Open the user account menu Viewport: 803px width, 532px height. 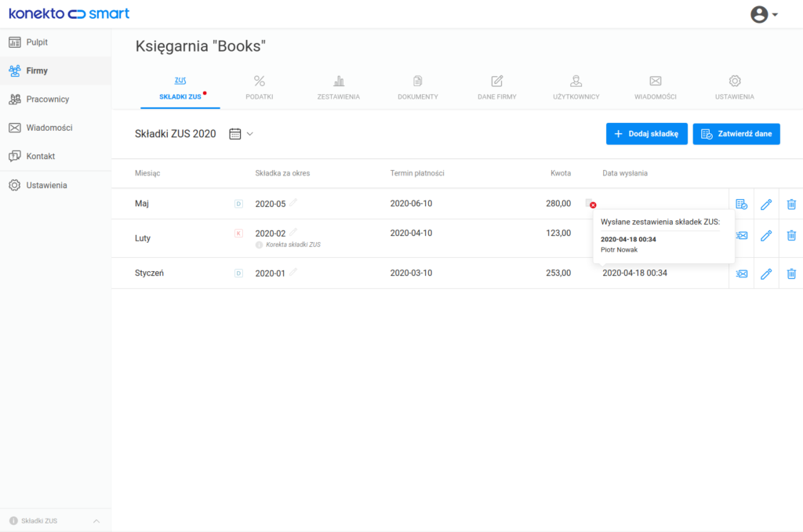[x=764, y=14]
